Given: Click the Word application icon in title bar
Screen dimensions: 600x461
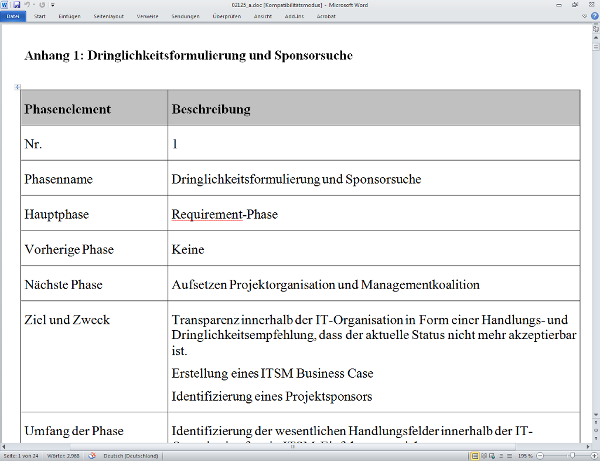Looking at the screenshot, I should click(x=5, y=5).
